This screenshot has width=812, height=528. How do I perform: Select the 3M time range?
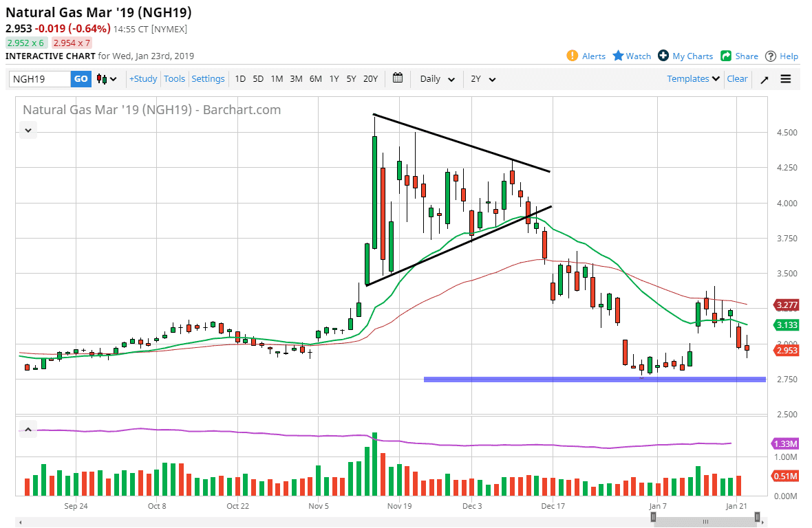(x=296, y=79)
